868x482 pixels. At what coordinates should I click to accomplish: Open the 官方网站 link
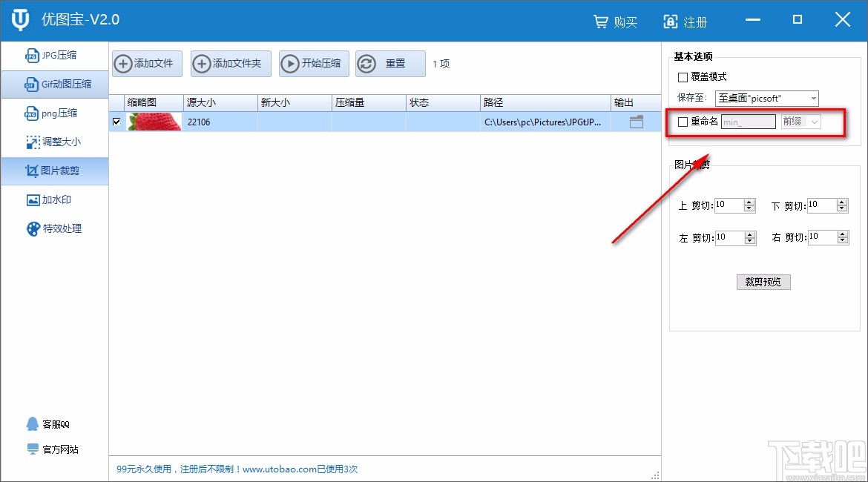(x=60, y=449)
